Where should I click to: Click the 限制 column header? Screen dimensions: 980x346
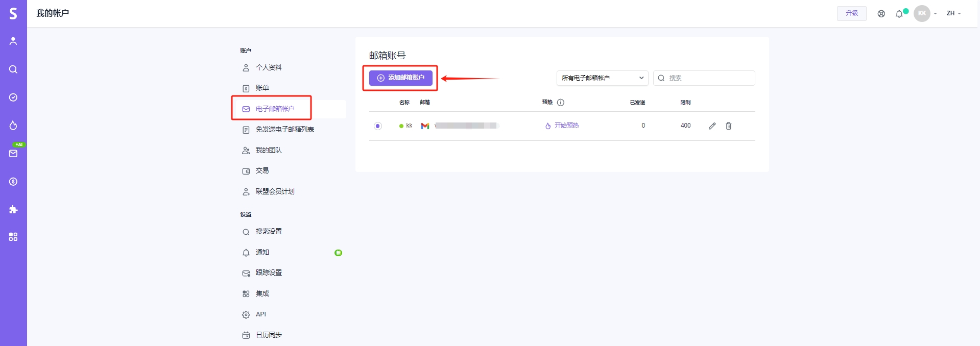click(685, 103)
